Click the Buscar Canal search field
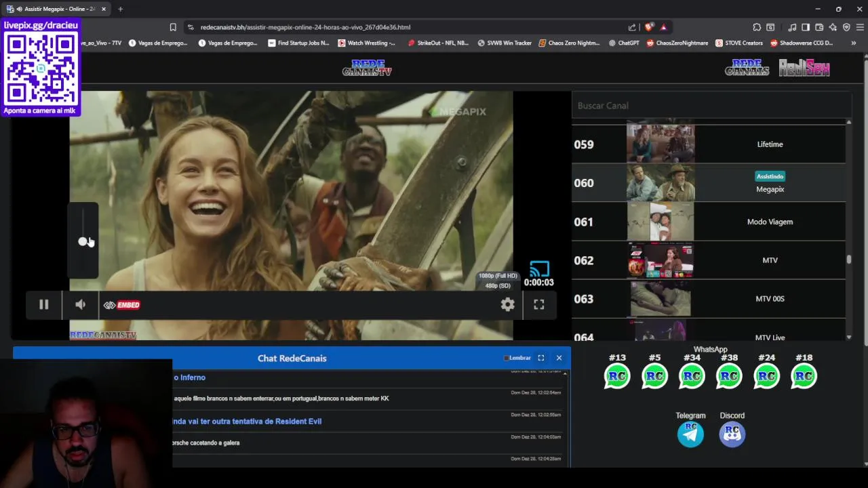This screenshot has width=868, height=488. tap(711, 106)
